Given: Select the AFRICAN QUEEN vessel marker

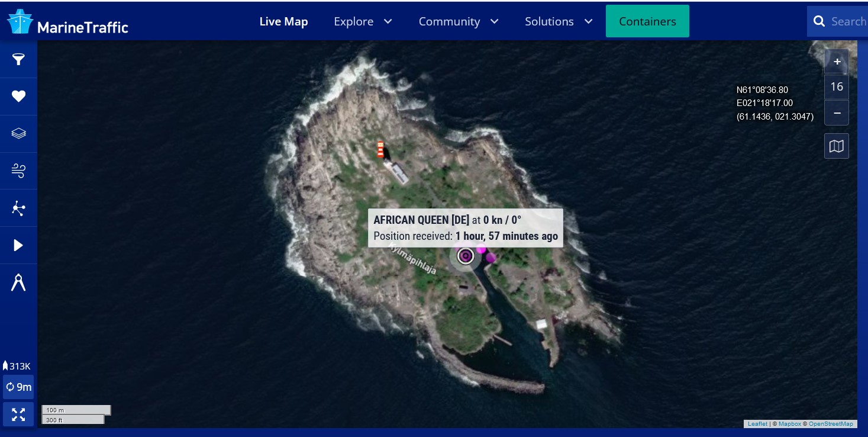Looking at the screenshot, I should tap(466, 256).
